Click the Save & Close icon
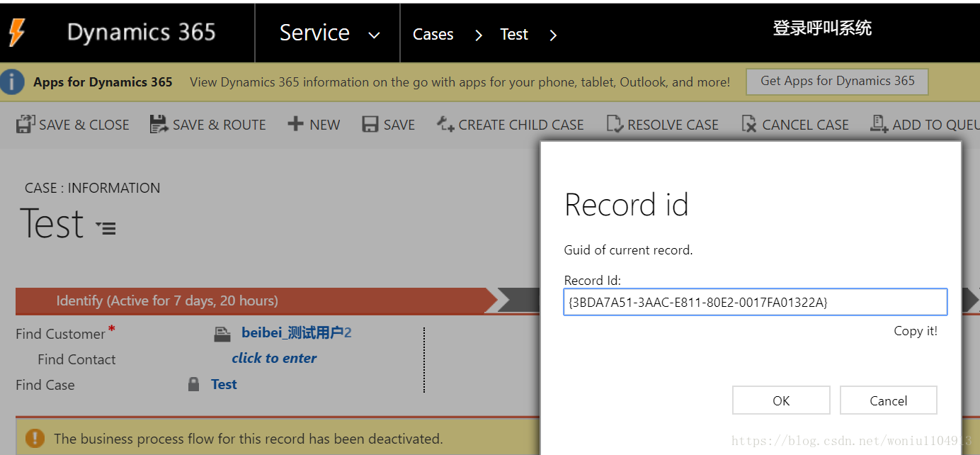The height and width of the screenshot is (455, 980). [x=25, y=124]
